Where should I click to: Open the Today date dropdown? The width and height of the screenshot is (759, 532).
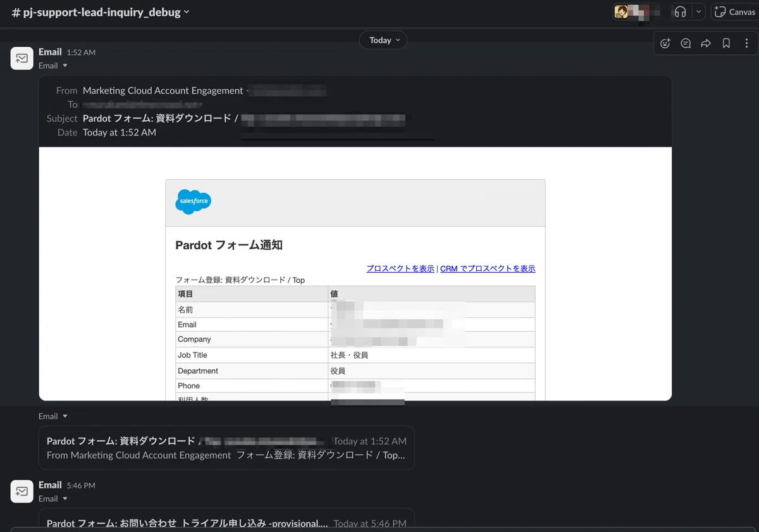[x=383, y=40]
